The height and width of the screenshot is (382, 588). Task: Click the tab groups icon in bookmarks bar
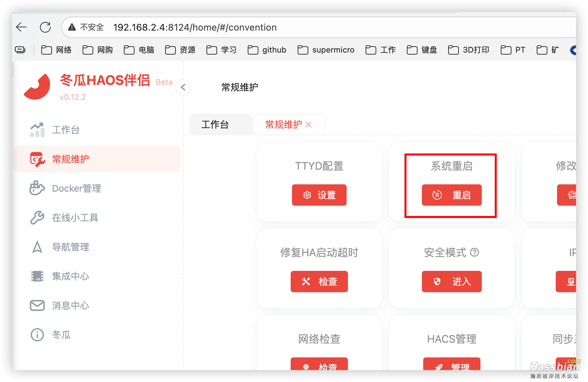20,50
